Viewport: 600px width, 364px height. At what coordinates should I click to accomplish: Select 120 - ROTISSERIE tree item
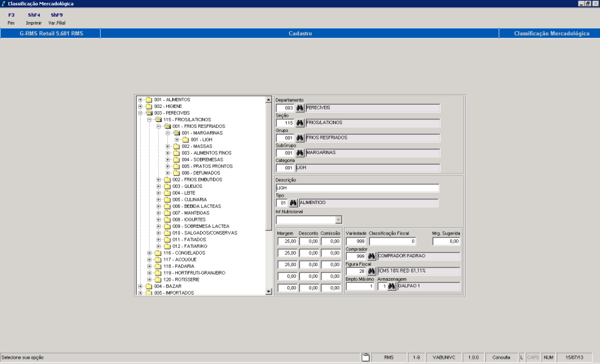click(181, 280)
